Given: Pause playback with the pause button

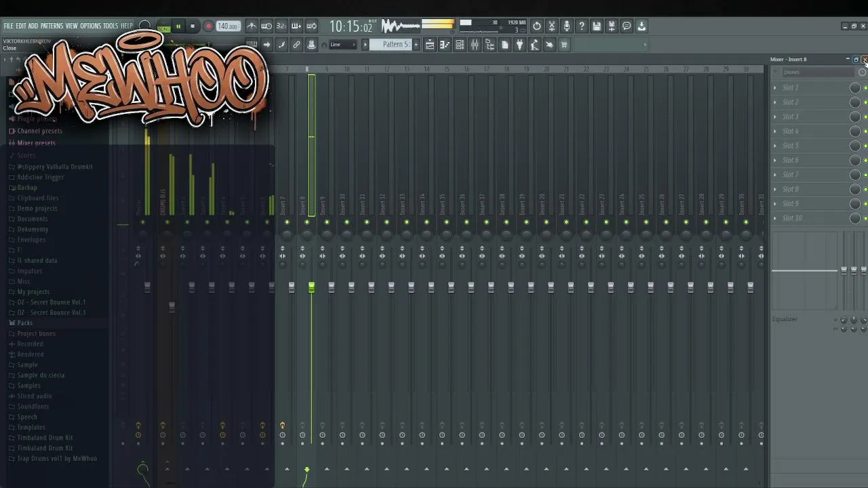Looking at the screenshot, I should tap(178, 26).
